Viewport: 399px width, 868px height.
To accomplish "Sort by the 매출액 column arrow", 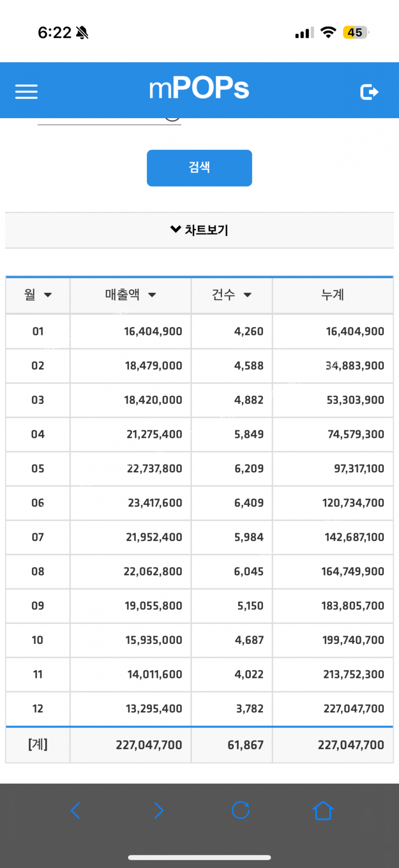I will coord(152,295).
